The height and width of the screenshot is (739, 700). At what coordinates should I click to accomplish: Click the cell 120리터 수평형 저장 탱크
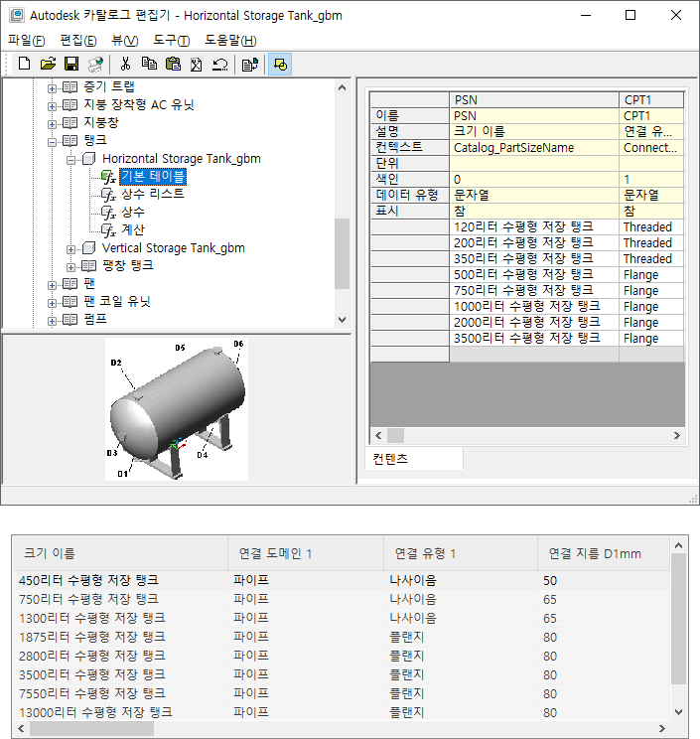(534, 227)
